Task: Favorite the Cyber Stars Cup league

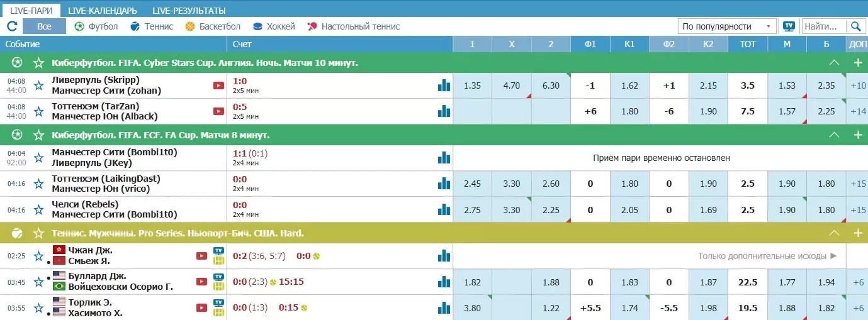Action: coord(39,63)
